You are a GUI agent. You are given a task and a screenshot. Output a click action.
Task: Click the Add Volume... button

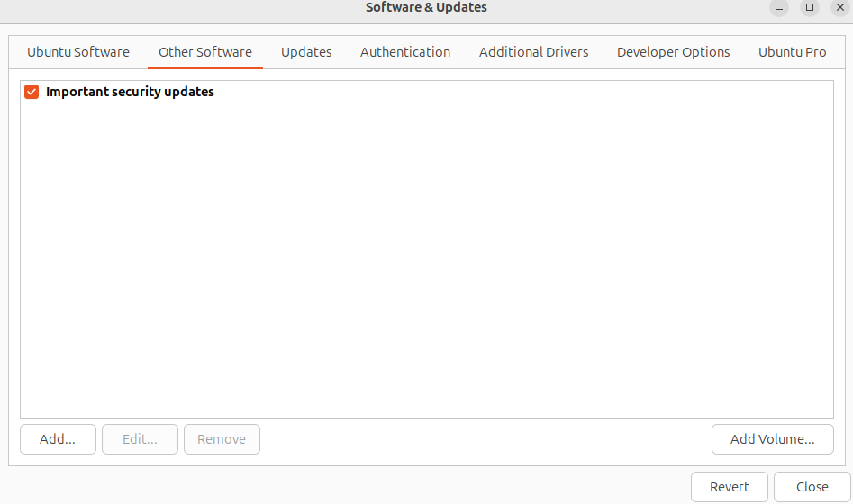click(x=772, y=439)
